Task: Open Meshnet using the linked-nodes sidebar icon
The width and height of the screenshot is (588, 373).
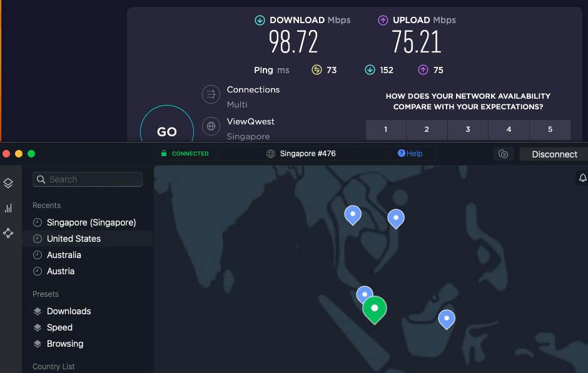Action: coord(9,233)
